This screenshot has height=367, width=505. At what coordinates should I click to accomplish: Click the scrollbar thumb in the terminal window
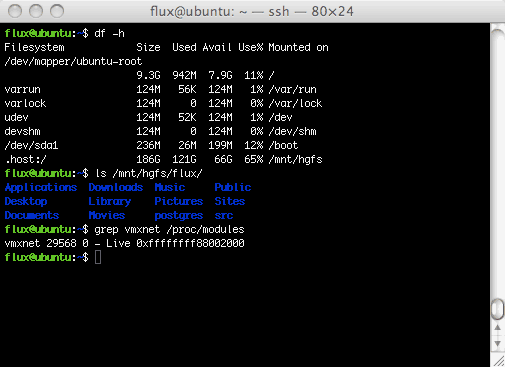tap(497, 309)
